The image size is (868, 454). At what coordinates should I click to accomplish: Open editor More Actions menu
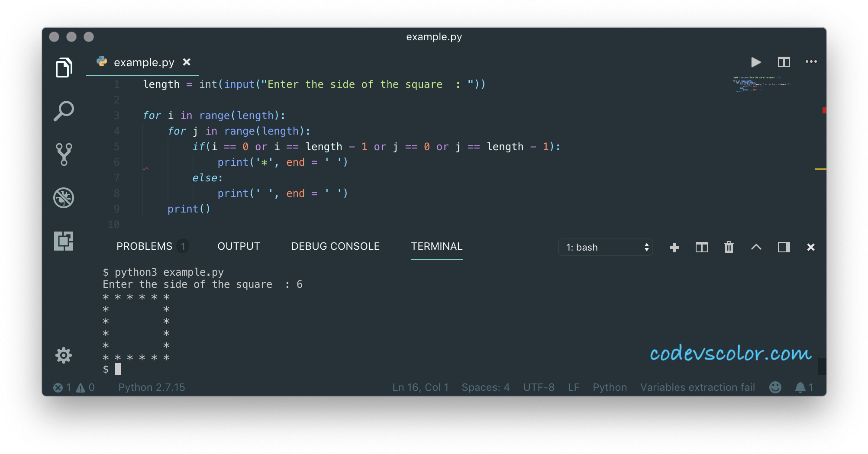pos(811,62)
